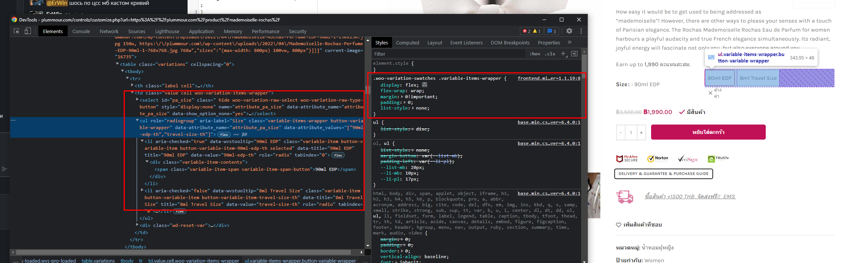
Task: Focus the Styles Filter input field
Action: click(448, 54)
